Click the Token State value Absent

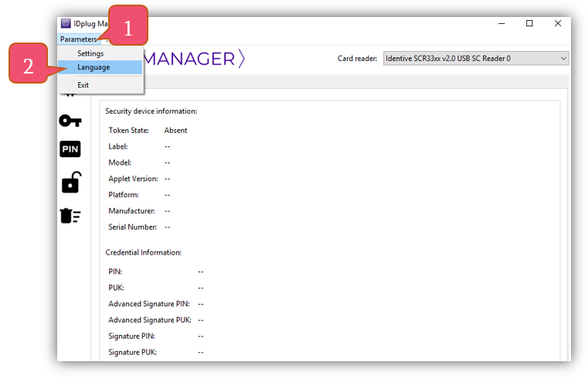175,130
